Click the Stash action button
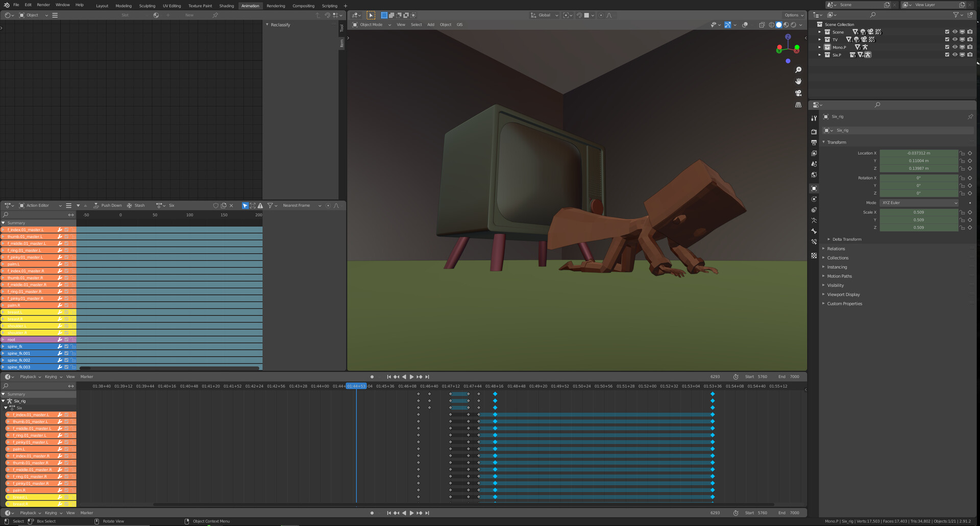This screenshot has height=526, width=980. pos(136,206)
